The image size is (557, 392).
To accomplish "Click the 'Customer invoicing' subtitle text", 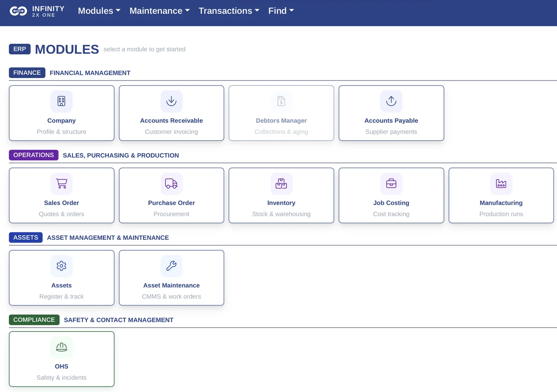I will [x=171, y=132].
